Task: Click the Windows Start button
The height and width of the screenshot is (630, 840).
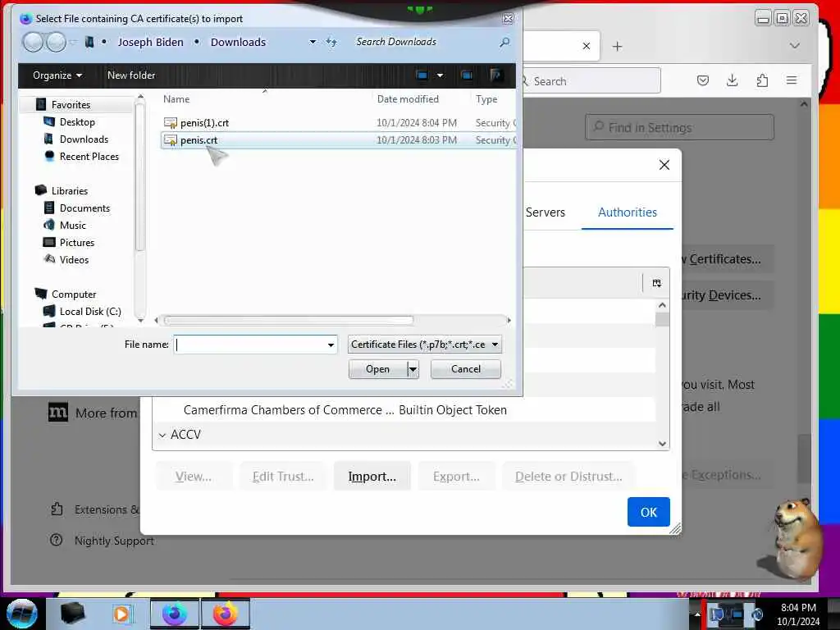Action: [21, 614]
